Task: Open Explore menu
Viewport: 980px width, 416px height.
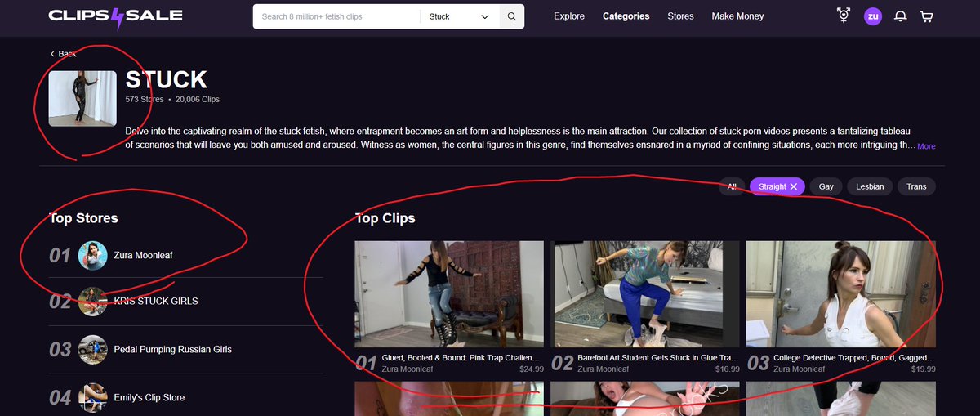Action: (x=569, y=16)
